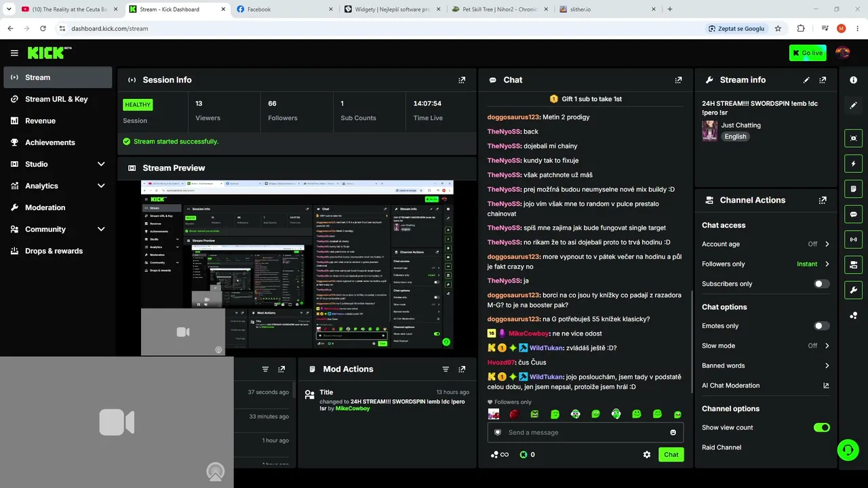Toggle the stream preview widget icon in right sidebar
Image resolution: width=868 pixels, height=488 pixels.
(x=854, y=138)
